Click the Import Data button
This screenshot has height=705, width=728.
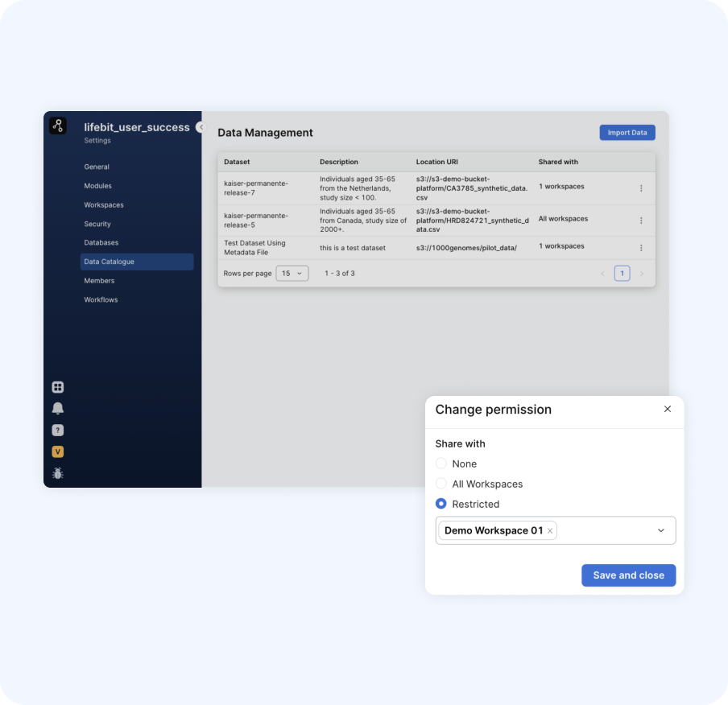click(x=627, y=132)
